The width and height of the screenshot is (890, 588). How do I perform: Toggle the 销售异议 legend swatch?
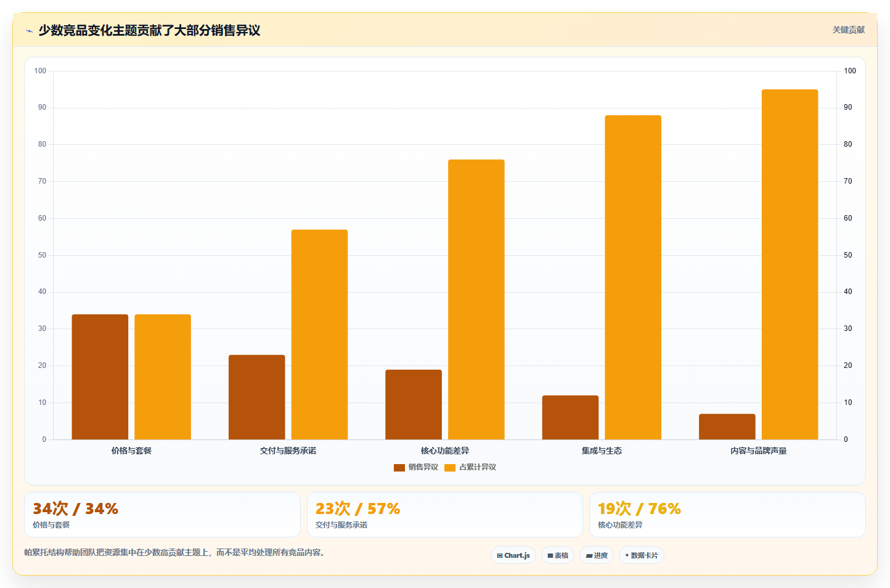[x=399, y=467]
